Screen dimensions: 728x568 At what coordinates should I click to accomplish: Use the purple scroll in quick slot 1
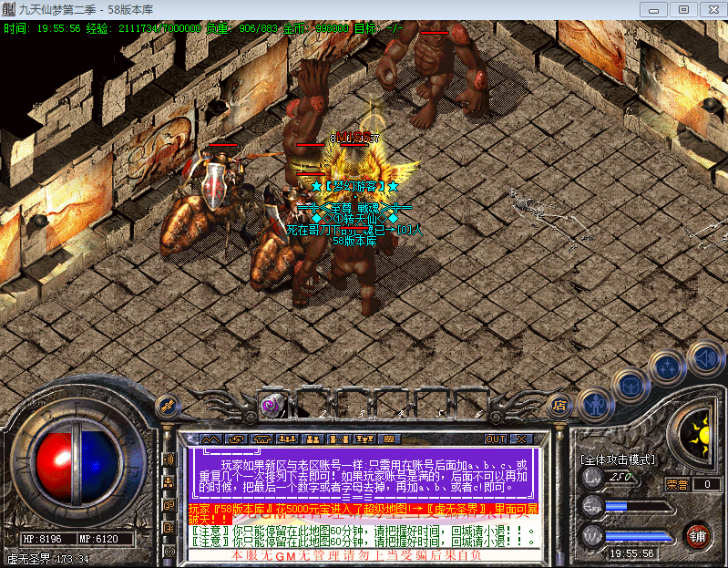point(272,405)
